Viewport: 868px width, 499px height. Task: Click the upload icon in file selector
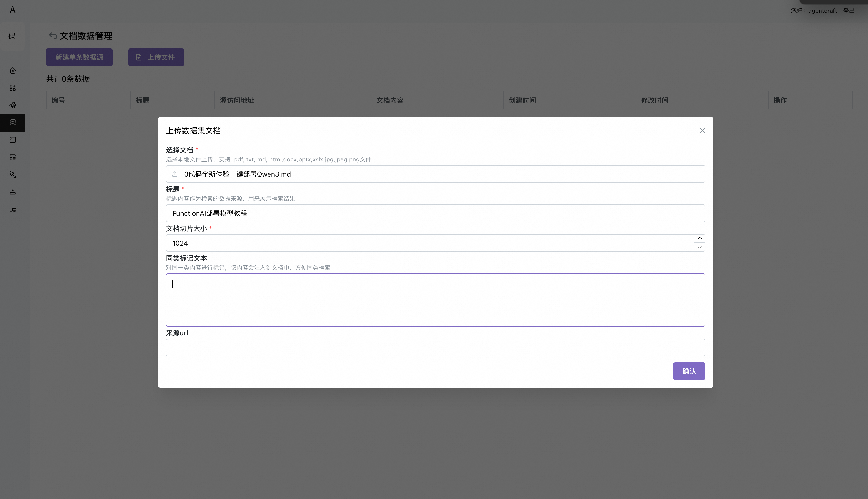coord(175,174)
